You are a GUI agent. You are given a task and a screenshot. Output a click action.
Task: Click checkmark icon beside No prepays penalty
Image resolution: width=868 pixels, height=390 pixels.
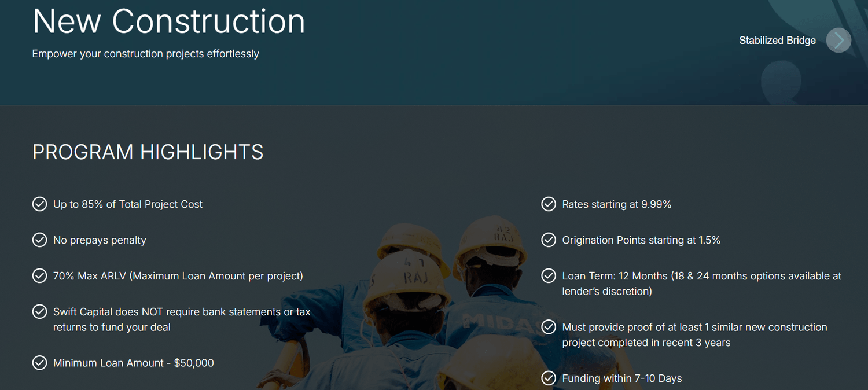coord(39,240)
